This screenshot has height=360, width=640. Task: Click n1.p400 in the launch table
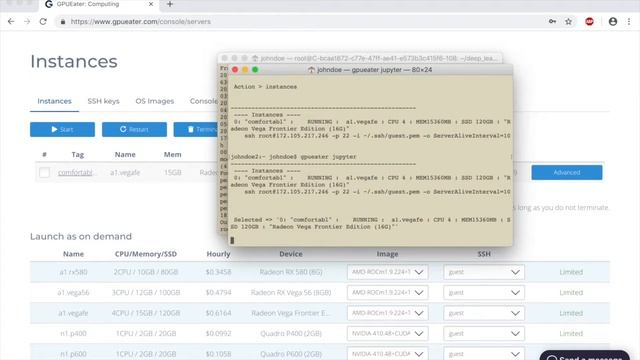[x=73, y=333]
